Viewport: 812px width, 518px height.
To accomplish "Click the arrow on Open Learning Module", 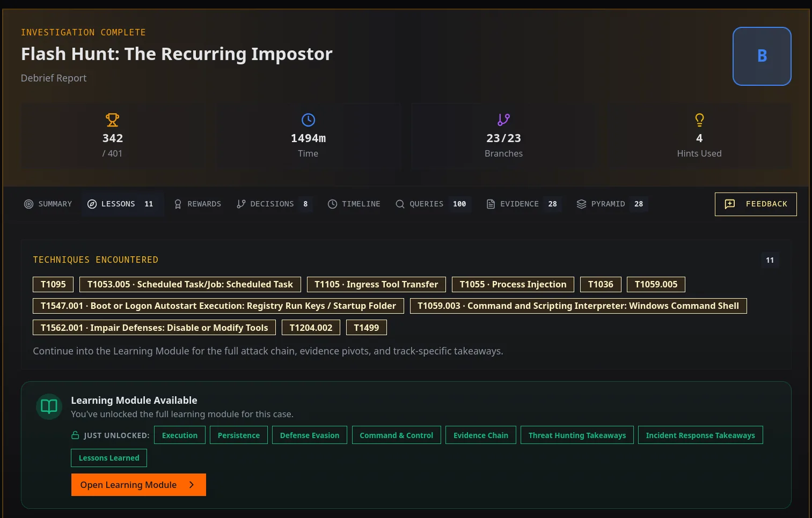I will click(192, 485).
